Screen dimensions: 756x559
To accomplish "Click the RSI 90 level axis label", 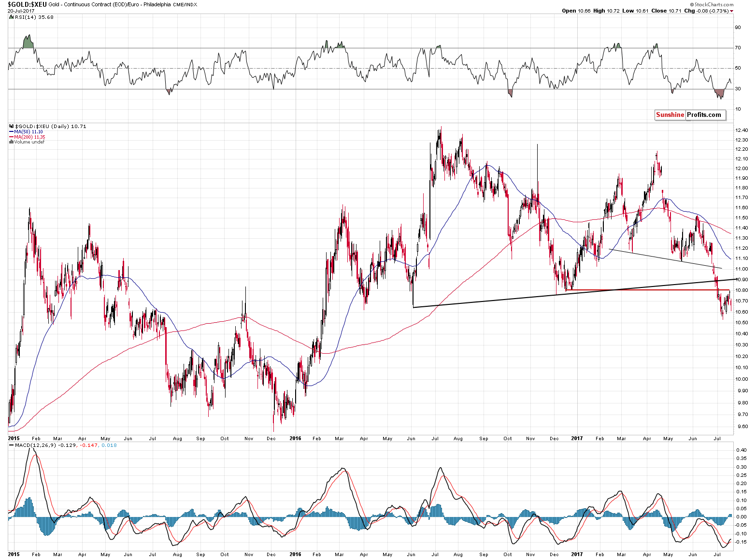I will click(738, 27).
